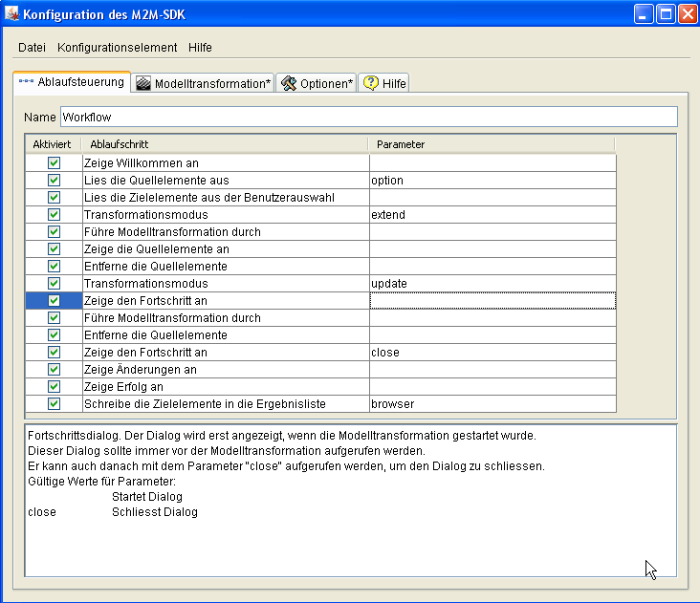
Task: Open the Datei menu
Action: [32, 47]
